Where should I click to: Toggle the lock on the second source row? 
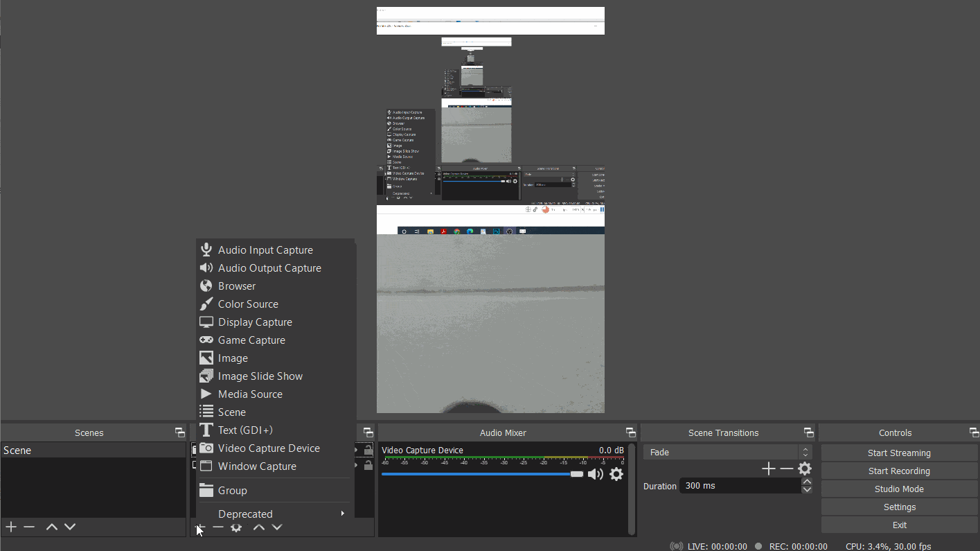pyautogui.click(x=368, y=465)
